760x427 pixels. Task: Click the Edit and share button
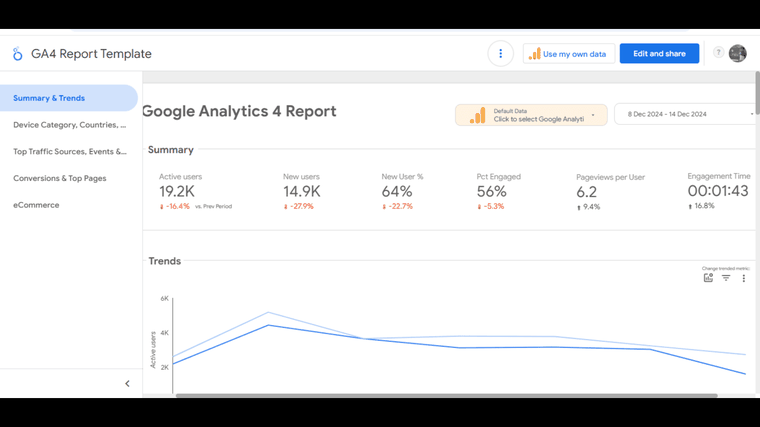coord(659,54)
